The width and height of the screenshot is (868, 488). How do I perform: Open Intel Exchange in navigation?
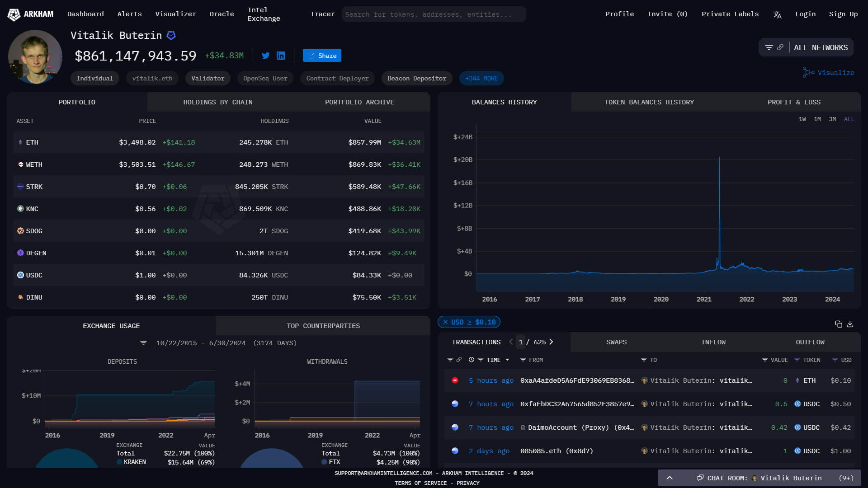(264, 14)
